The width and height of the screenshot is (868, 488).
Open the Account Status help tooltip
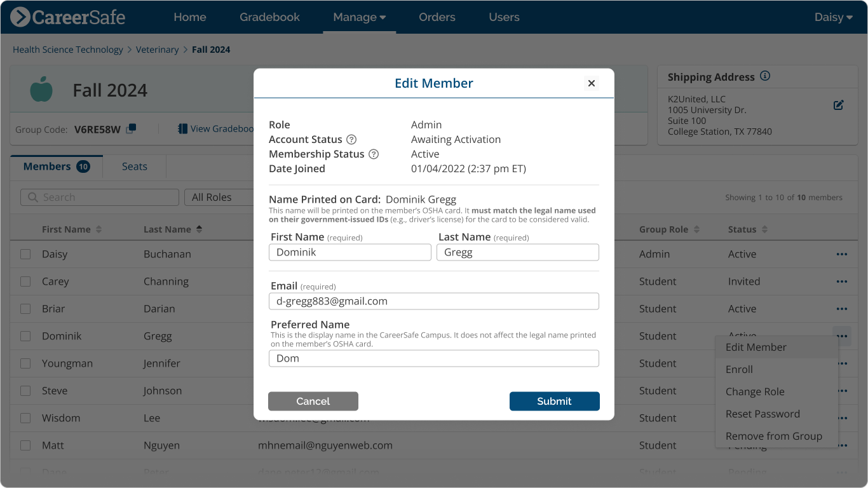[x=350, y=139]
